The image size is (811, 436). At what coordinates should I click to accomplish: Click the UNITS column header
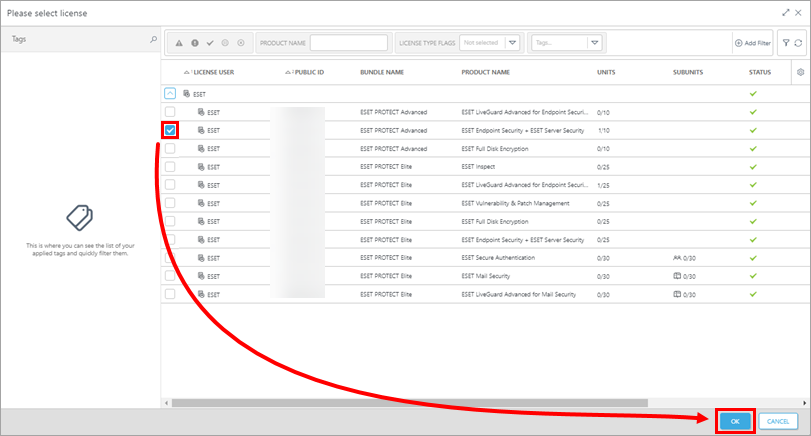point(606,72)
